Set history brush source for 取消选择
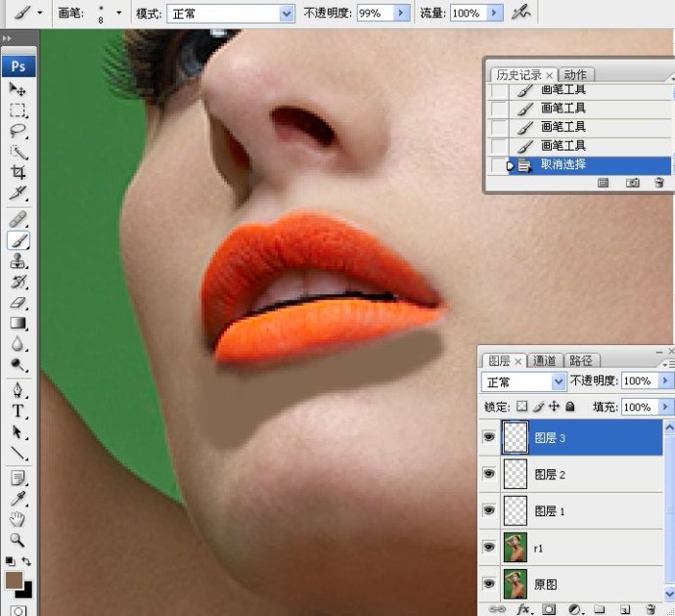Screen dimensions: 675x616 [x=499, y=165]
